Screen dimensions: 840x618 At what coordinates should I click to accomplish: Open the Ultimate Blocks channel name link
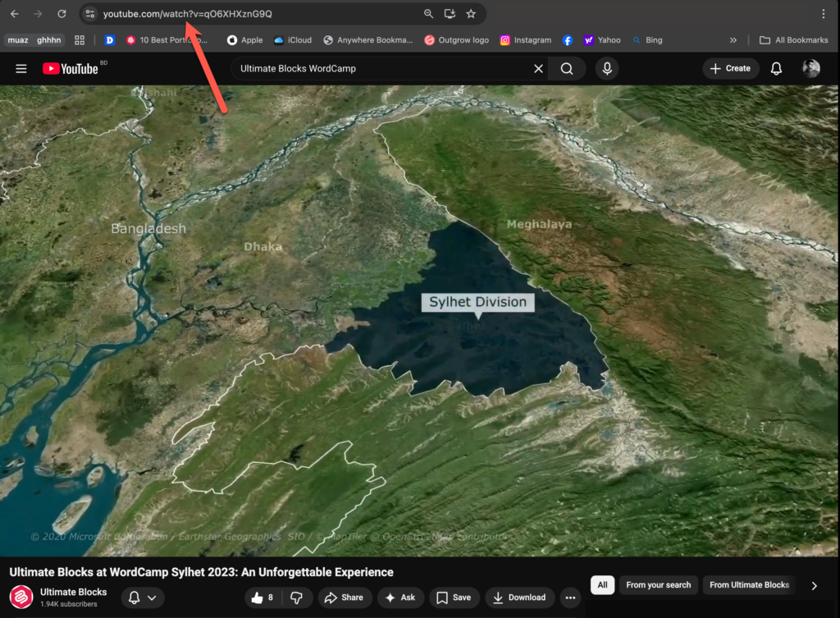[74, 592]
